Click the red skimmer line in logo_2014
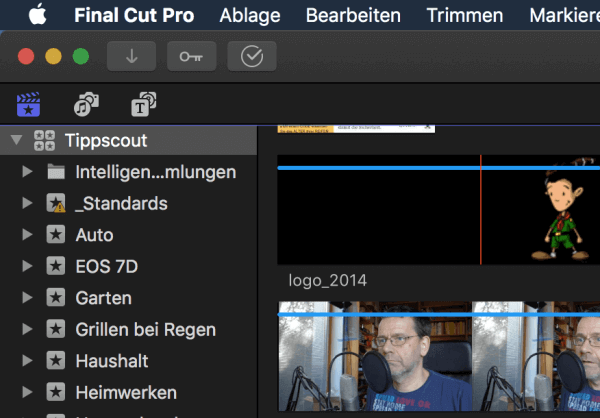The image size is (600, 418). click(481, 210)
